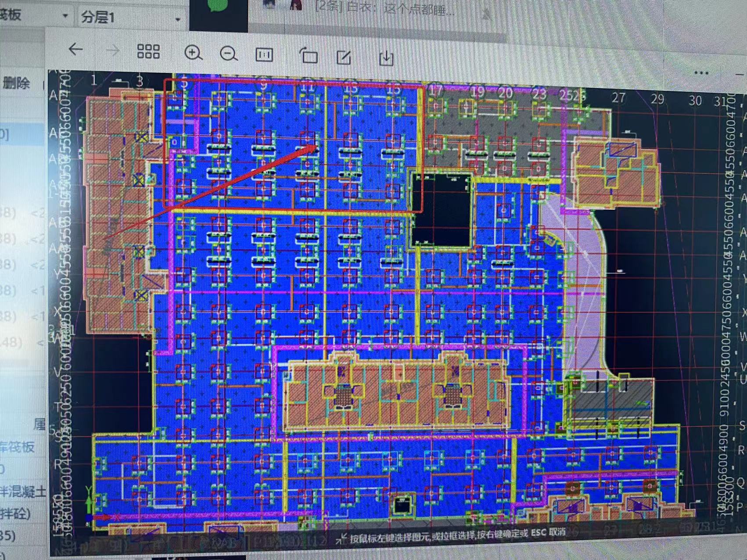Open the thumbnail grid view
This screenshot has width=747, height=560.
click(x=148, y=51)
